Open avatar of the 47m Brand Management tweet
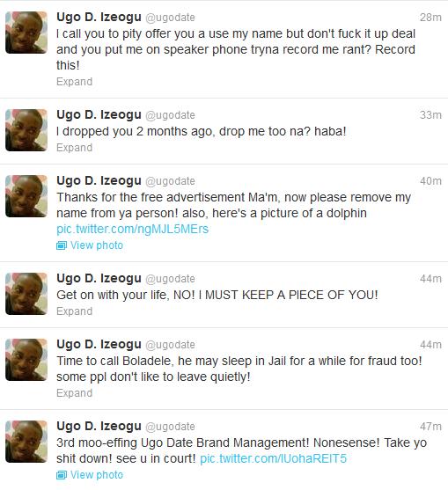Image resolution: width=448 pixels, height=490 pixels. (26, 442)
